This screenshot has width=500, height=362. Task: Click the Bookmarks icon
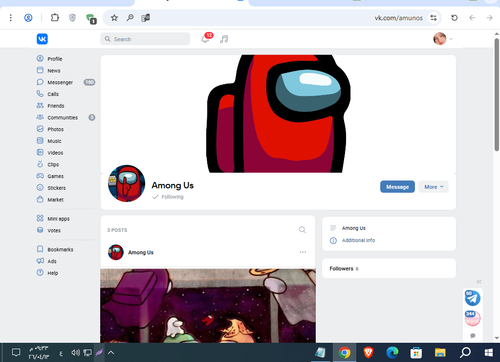[x=40, y=249]
